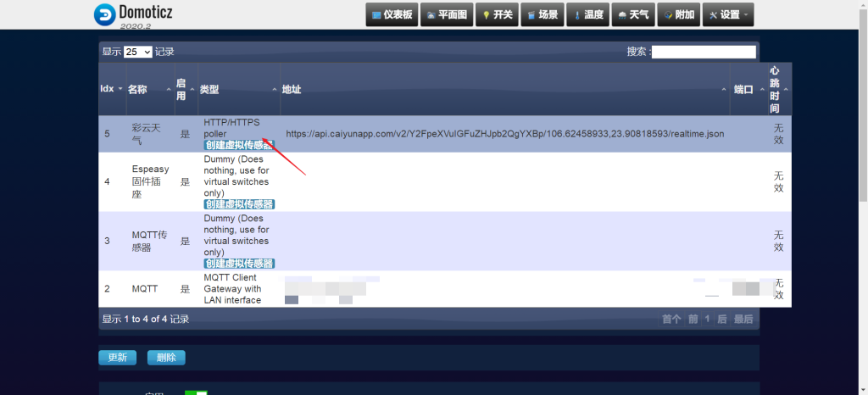The height and width of the screenshot is (395, 868).
Task: Click 创建虚拟传感器 under HTTP/HTTPS poller
Action: tap(239, 145)
